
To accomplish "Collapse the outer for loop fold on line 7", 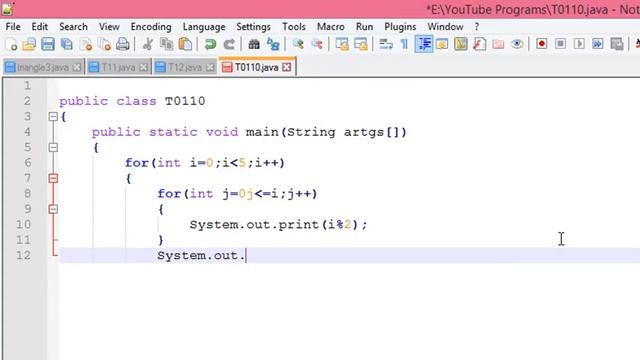I will (x=53, y=178).
